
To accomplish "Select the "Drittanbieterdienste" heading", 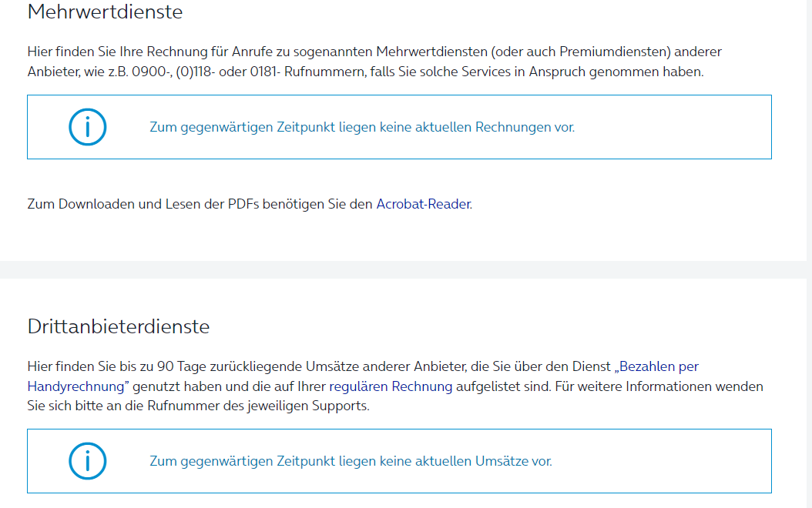I will (119, 326).
